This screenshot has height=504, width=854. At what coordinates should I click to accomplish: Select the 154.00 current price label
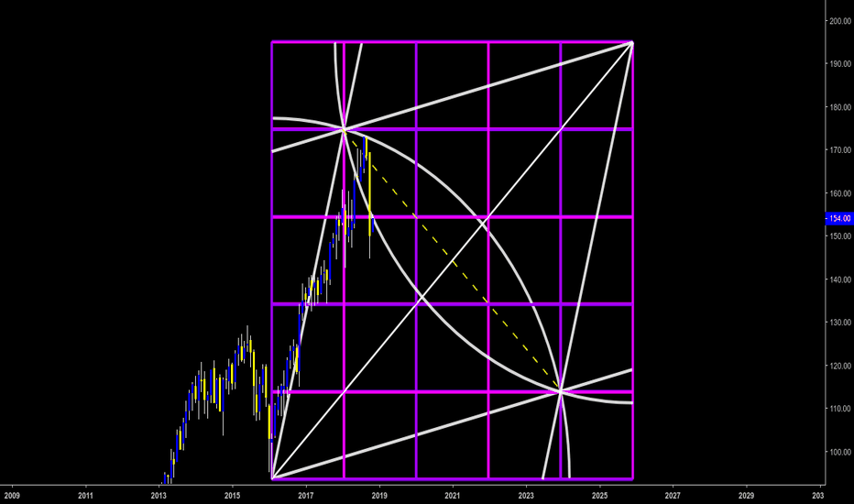point(839,218)
